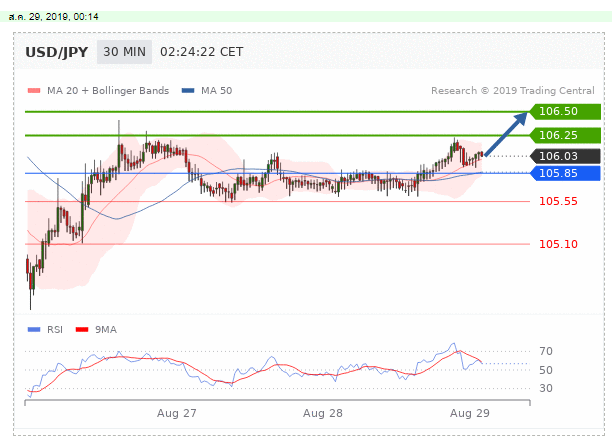Click the 9MA legend label

pos(106,330)
